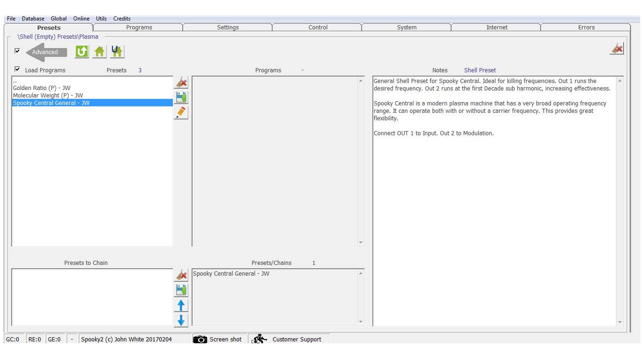644x347 pixels.
Task: Open the Utils menu
Action: click(x=101, y=19)
